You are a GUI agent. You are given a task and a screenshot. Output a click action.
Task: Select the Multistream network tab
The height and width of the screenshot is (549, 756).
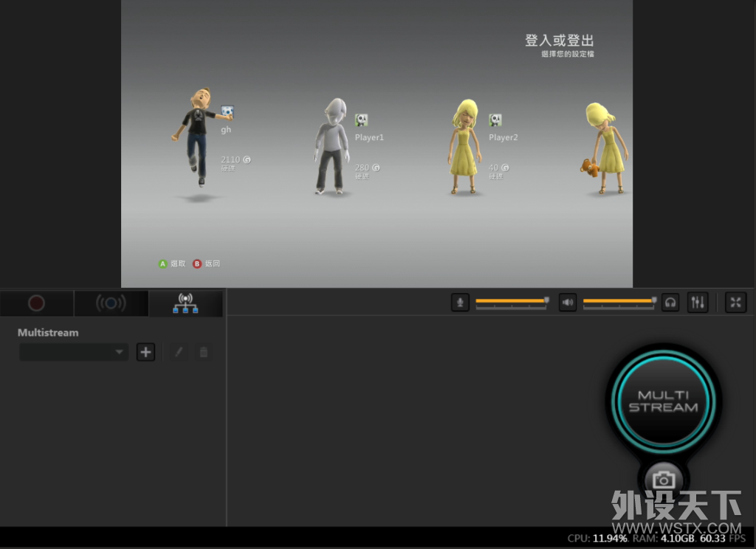coord(185,303)
